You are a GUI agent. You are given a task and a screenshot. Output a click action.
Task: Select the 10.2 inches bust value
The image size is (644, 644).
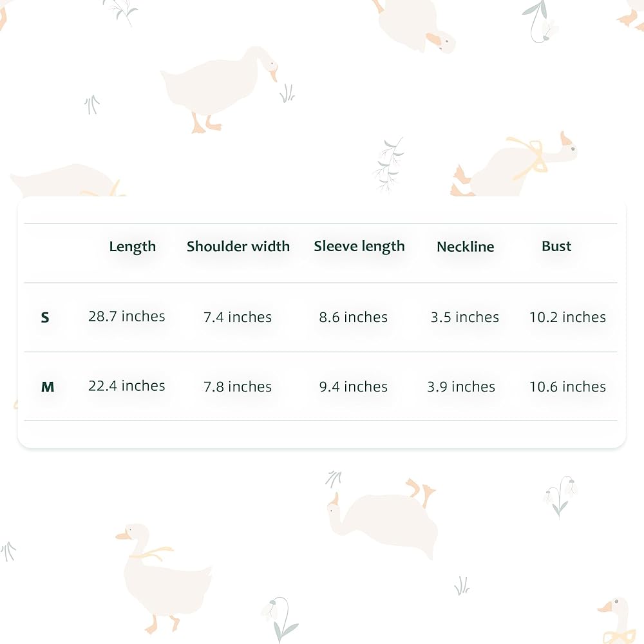tap(567, 317)
